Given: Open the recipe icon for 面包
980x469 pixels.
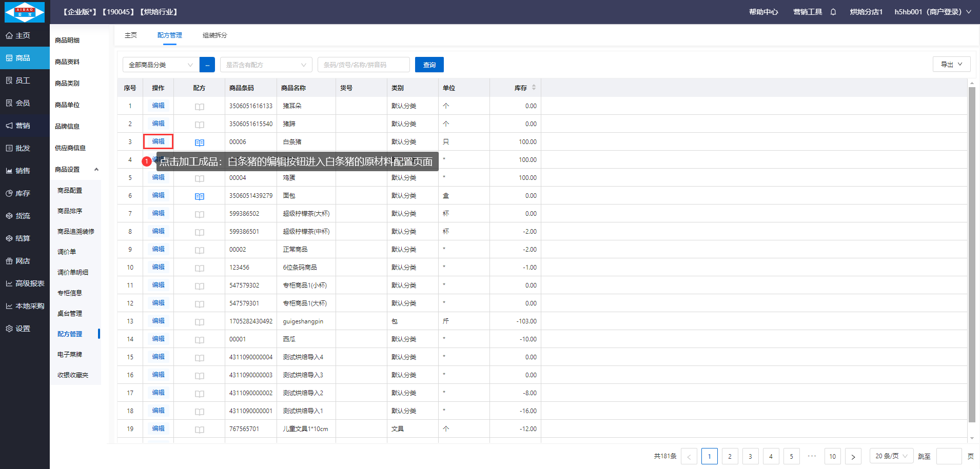Looking at the screenshot, I should tap(200, 196).
